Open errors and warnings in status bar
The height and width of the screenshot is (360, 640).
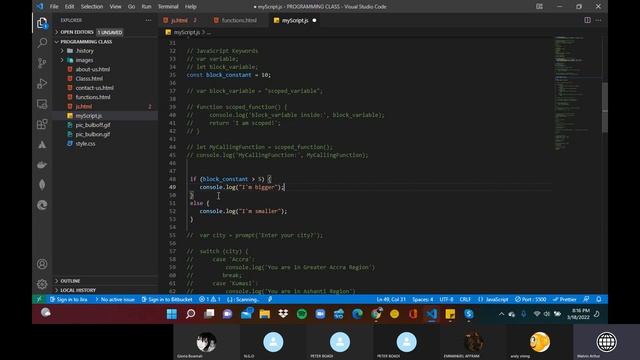pos(209,299)
